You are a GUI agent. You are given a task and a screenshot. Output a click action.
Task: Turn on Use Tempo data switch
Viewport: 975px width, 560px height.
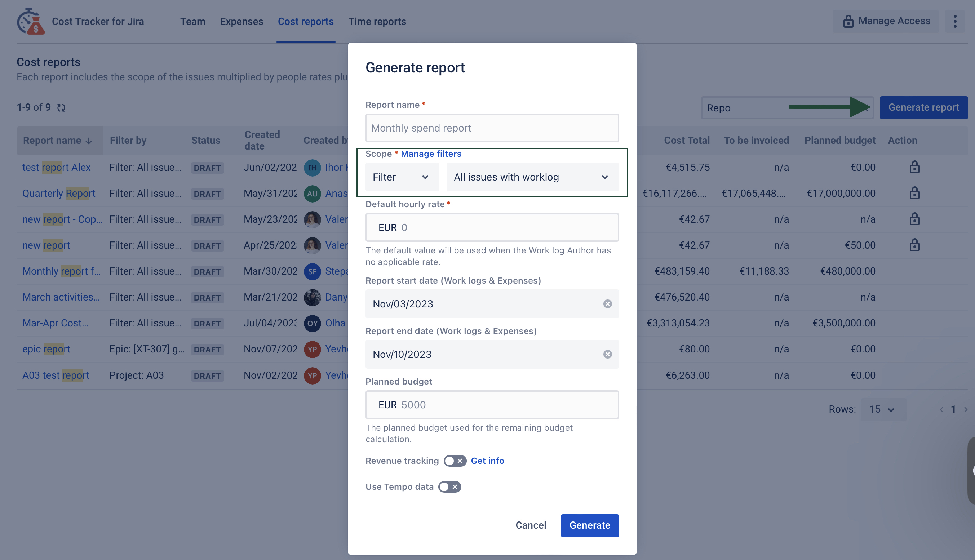click(x=449, y=487)
